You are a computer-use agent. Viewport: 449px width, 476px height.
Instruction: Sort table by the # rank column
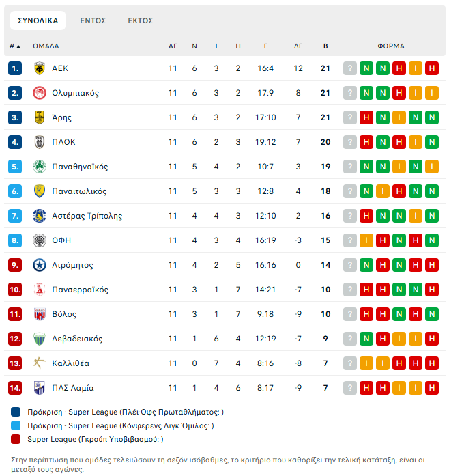(x=14, y=46)
